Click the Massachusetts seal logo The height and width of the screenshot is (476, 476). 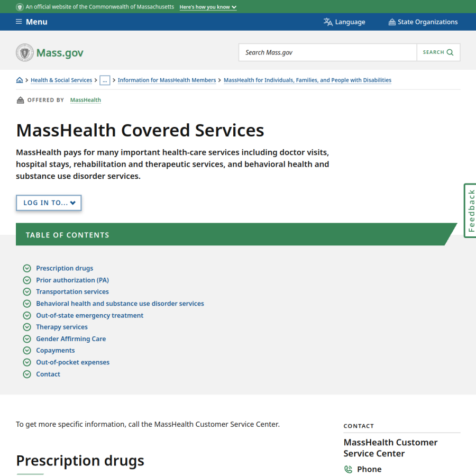(24, 52)
